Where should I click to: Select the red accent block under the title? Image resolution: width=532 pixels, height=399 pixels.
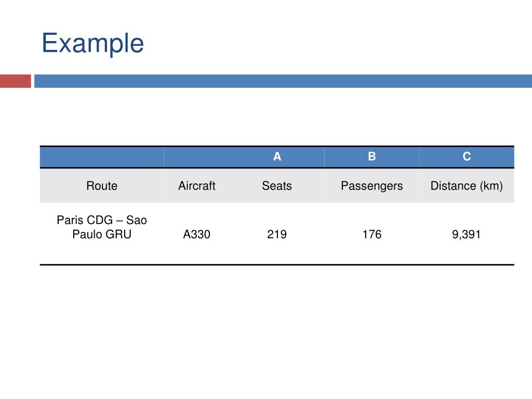15,81
